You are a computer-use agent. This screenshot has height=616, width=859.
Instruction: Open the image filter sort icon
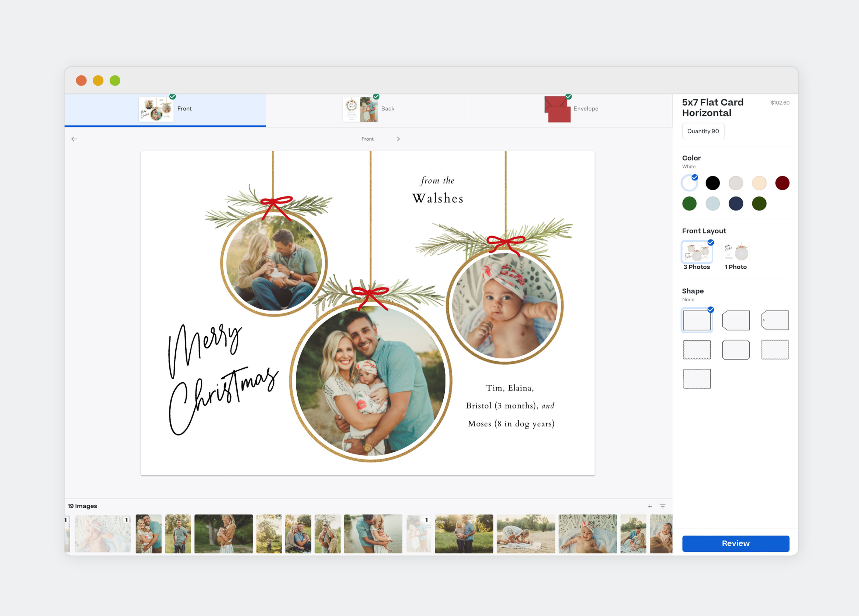(x=662, y=506)
